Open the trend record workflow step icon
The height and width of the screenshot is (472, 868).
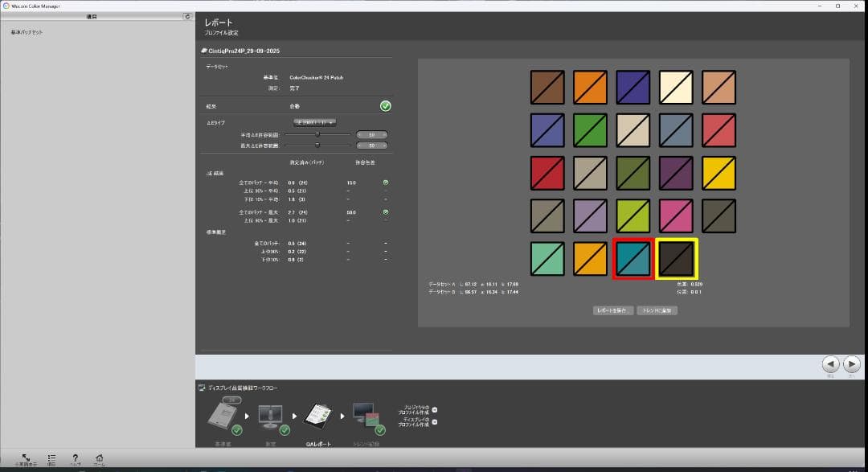click(x=366, y=415)
